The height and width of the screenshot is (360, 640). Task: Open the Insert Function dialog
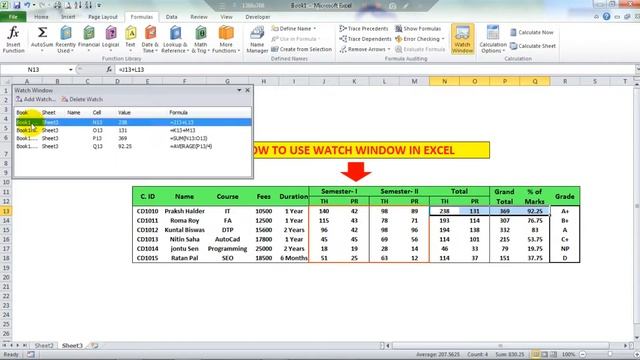[x=13, y=39]
